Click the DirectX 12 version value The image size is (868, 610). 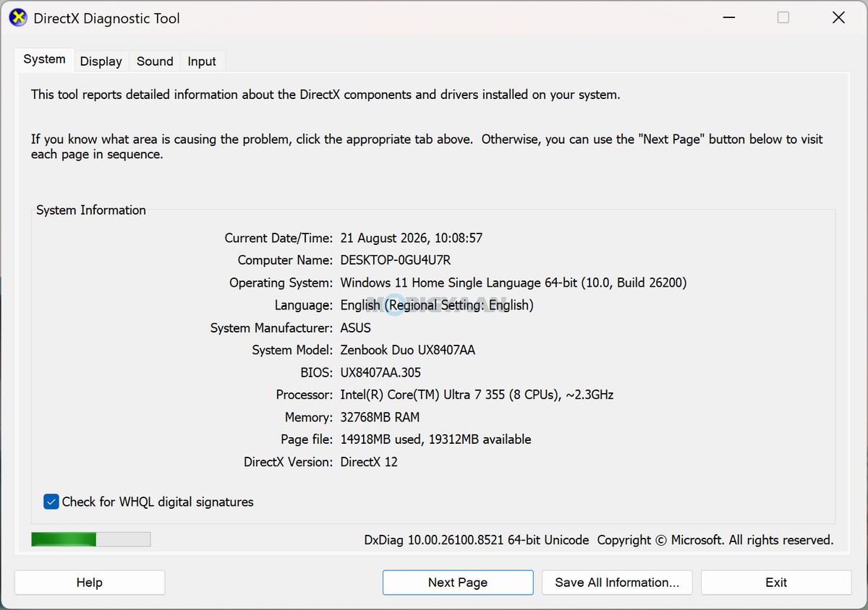369,462
